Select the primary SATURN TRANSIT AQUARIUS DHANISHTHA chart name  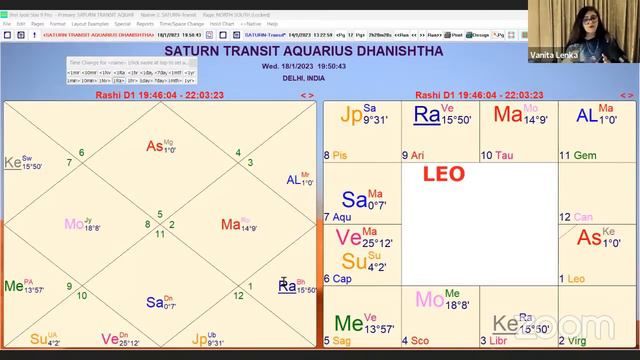coord(98,35)
